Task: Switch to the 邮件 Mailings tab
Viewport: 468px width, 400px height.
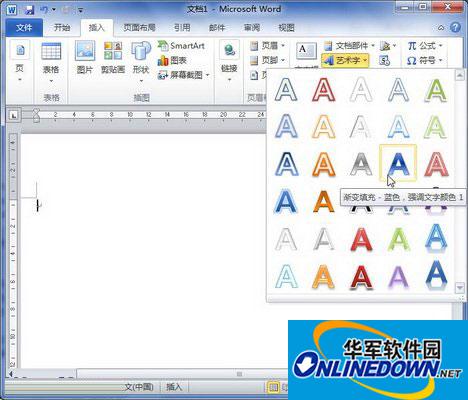Action: pos(217,28)
